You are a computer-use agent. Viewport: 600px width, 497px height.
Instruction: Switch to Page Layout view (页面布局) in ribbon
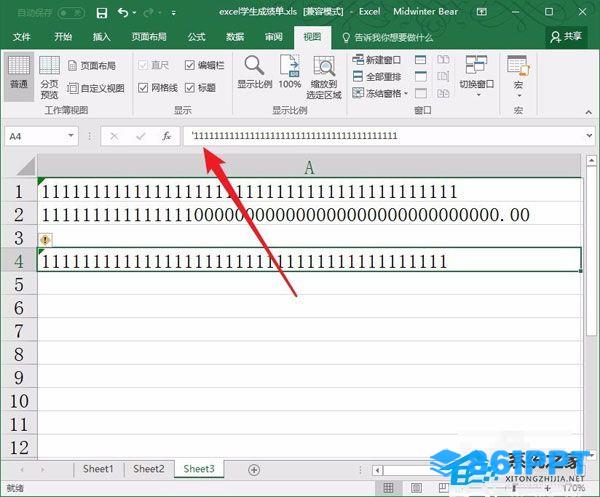(x=92, y=65)
